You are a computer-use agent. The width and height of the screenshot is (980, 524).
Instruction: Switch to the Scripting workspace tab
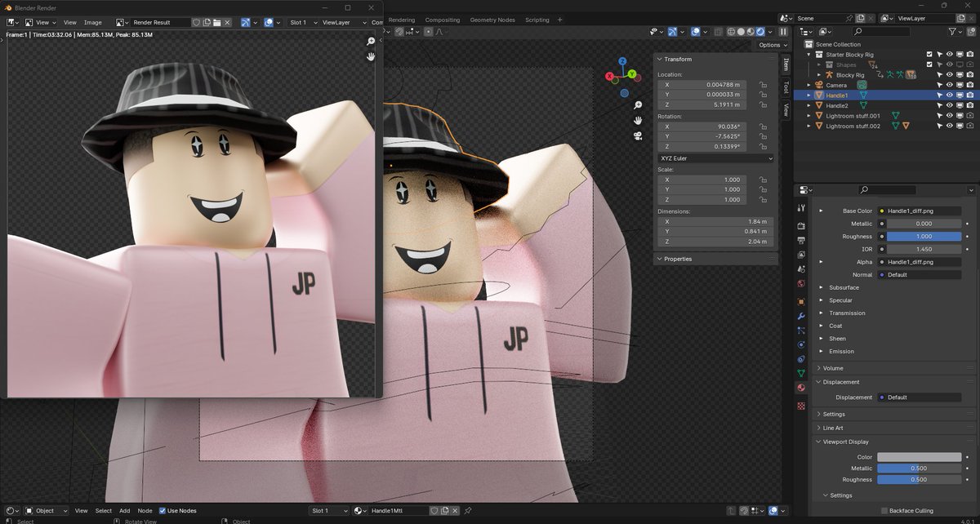(537, 20)
